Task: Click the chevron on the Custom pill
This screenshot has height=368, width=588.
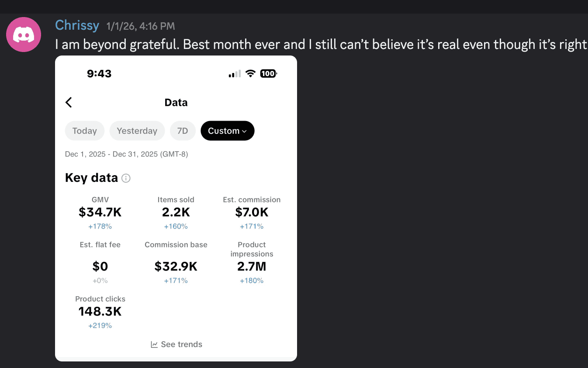Action: coord(245,131)
